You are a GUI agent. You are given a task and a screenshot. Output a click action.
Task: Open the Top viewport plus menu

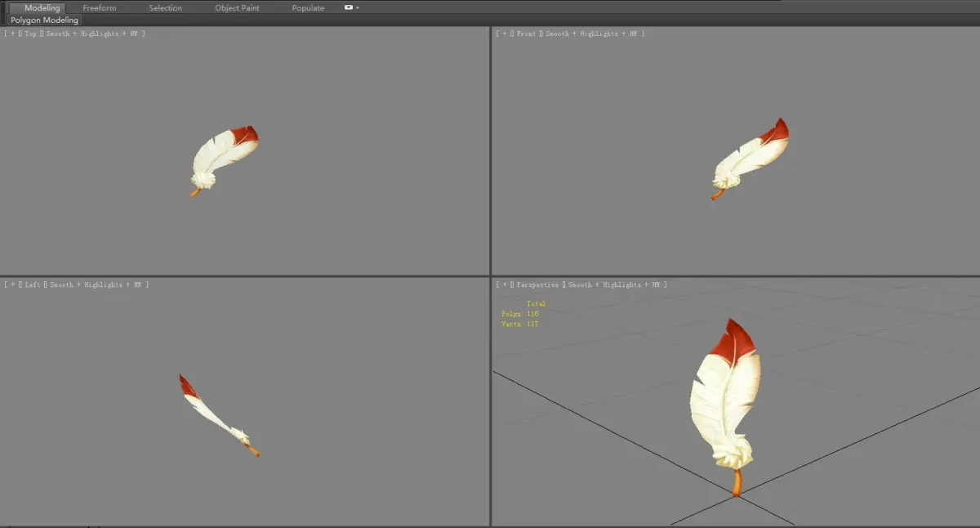pyautogui.click(x=11, y=34)
